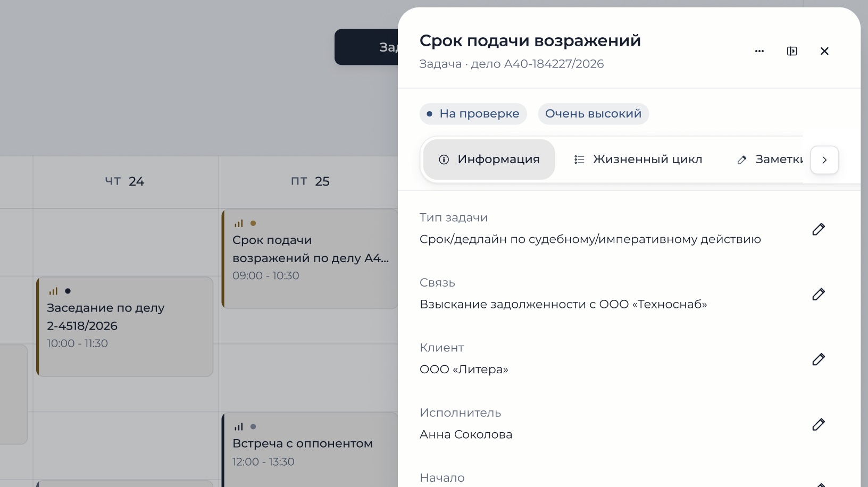This screenshot has width=868, height=487.
Task: Open the Заметки tab
Action: [770, 159]
